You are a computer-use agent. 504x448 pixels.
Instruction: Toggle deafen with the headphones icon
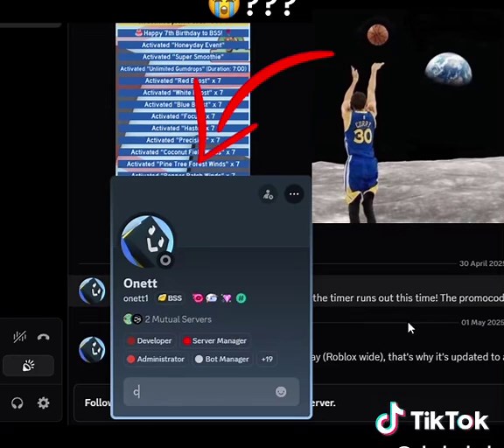tap(17, 402)
